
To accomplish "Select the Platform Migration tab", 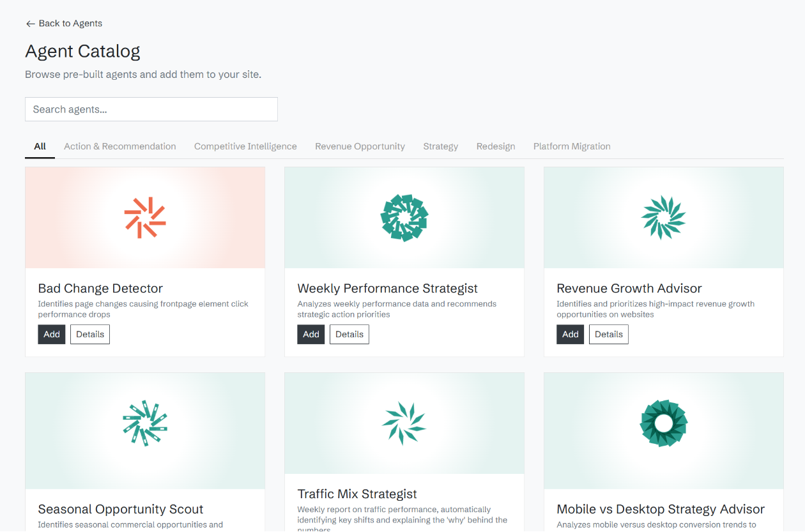I will click(572, 146).
